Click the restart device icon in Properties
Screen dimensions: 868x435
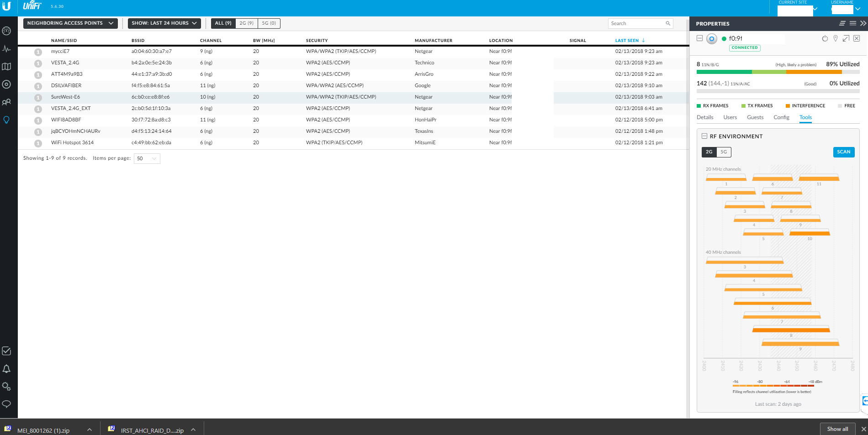(825, 39)
